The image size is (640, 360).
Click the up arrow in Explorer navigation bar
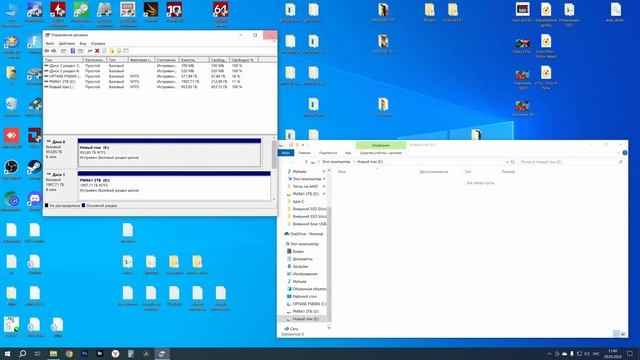tap(306, 162)
